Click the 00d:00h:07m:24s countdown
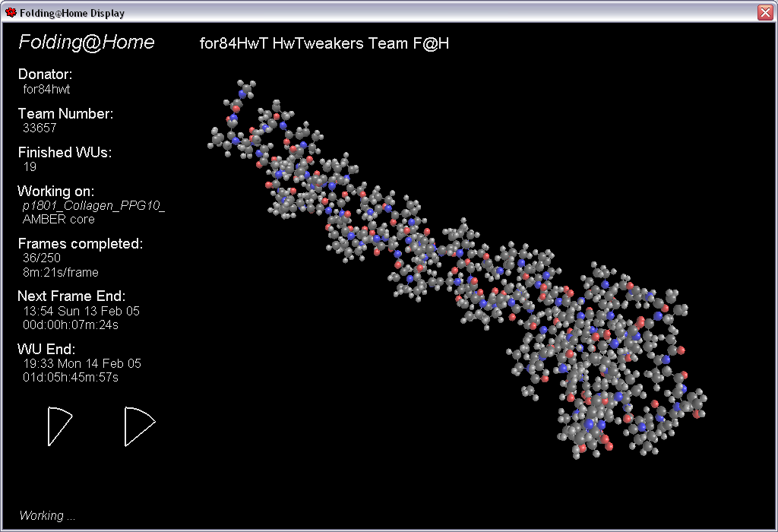Screen dimensions: 778x532 coord(71,325)
